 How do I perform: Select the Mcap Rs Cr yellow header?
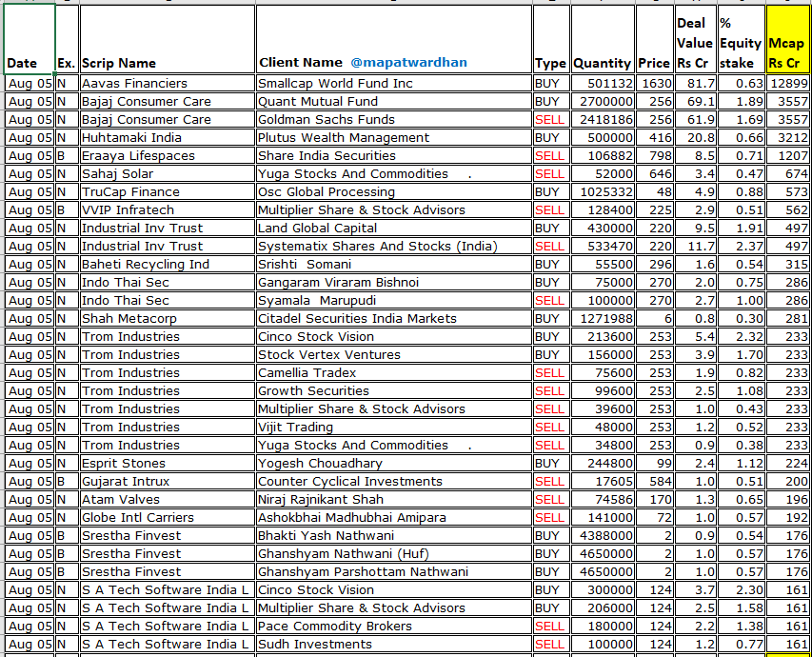tap(787, 39)
